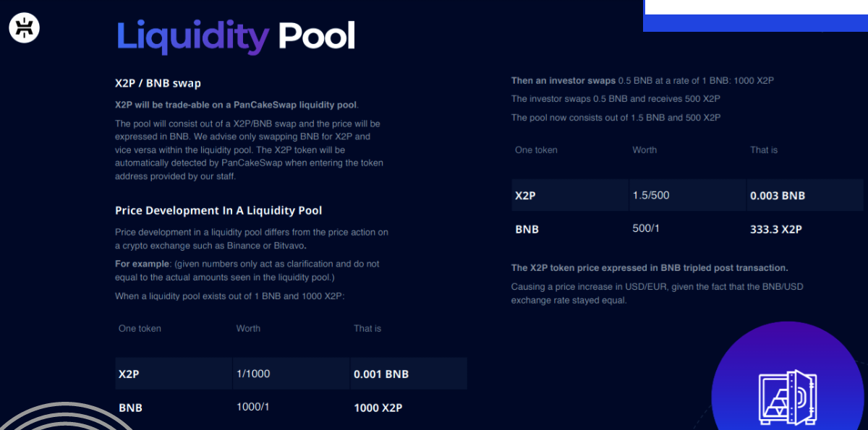
Task: Click the Price Development In A Liquidity Pool heading
Action: (218, 210)
